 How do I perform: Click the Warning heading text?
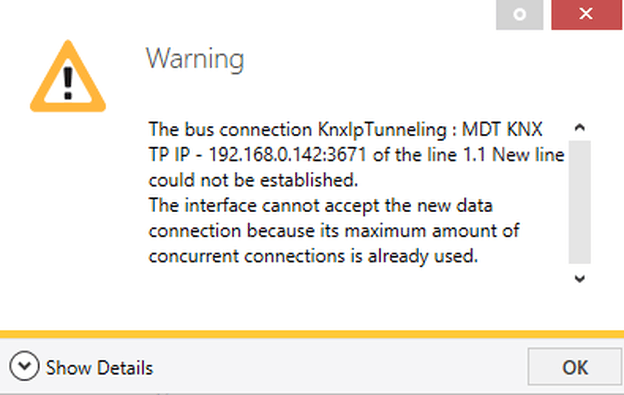(195, 59)
